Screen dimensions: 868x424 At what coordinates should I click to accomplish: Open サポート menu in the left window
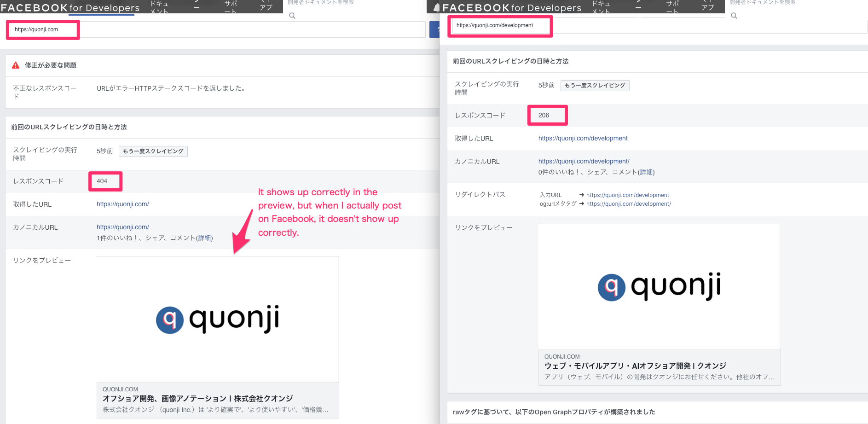[x=231, y=7]
